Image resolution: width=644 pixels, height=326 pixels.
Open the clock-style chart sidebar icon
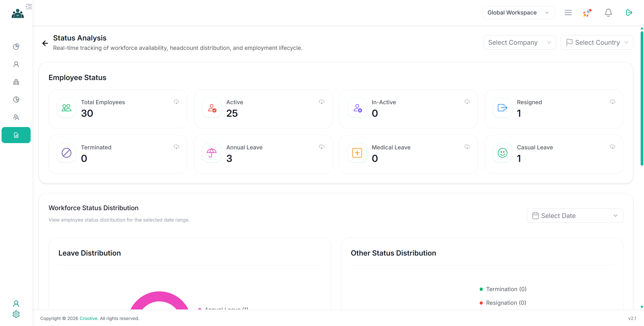tap(16, 99)
